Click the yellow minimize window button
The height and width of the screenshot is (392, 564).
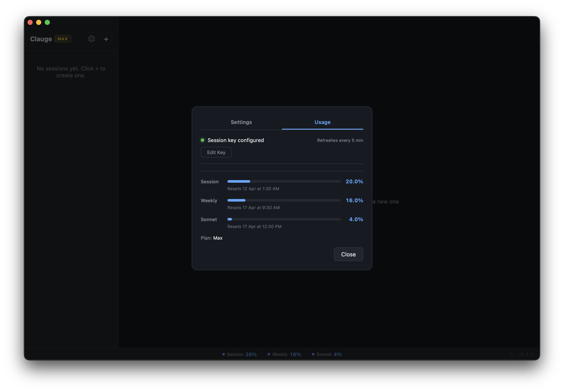pos(38,22)
